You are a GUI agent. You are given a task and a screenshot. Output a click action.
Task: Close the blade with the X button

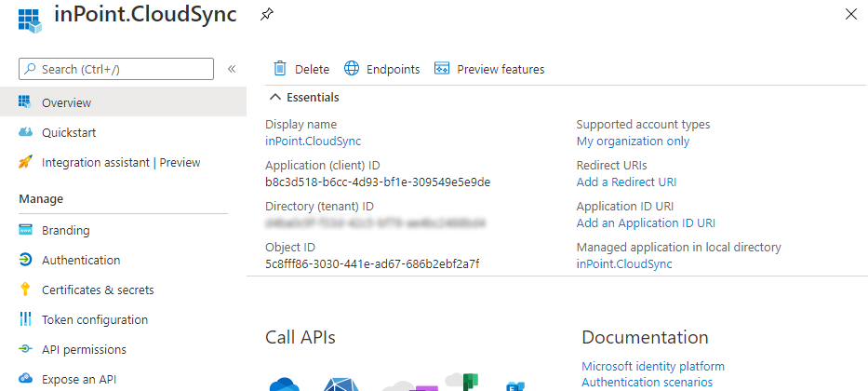(x=851, y=14)
